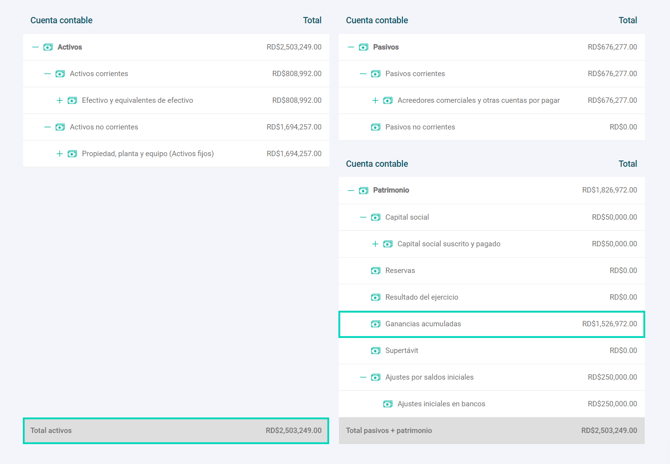The height and width of the screenshot is (464, 670).
Task: Click the money icon beside Activos
Action: pos(48,47)
